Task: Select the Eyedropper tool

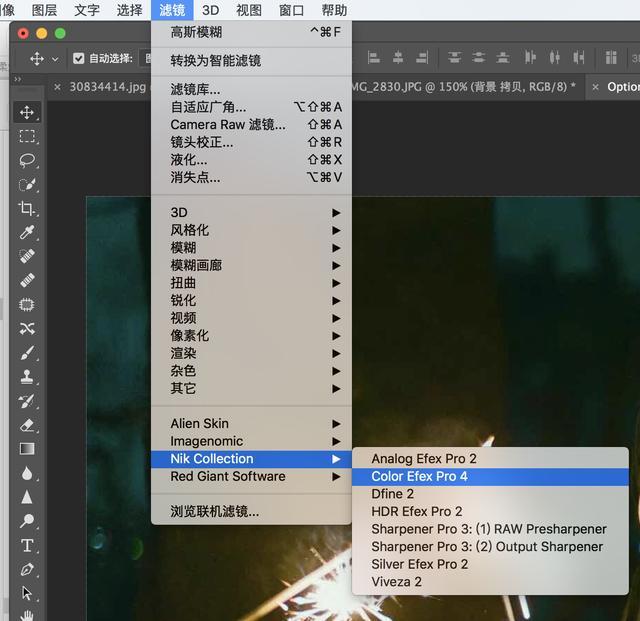Action: (x=27, y=232)
